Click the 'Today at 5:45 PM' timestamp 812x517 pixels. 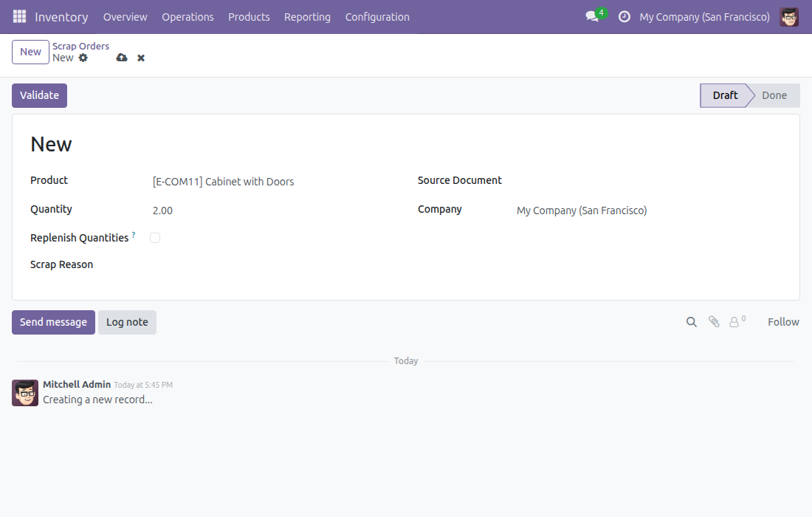143,385
